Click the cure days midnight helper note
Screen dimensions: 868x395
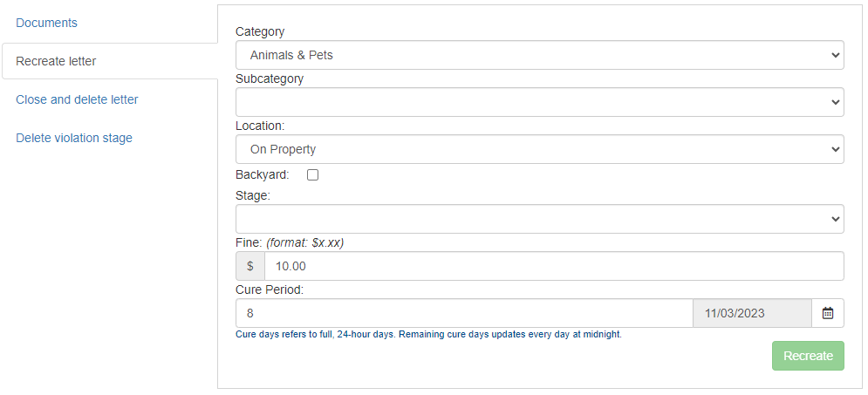(428, 334)
